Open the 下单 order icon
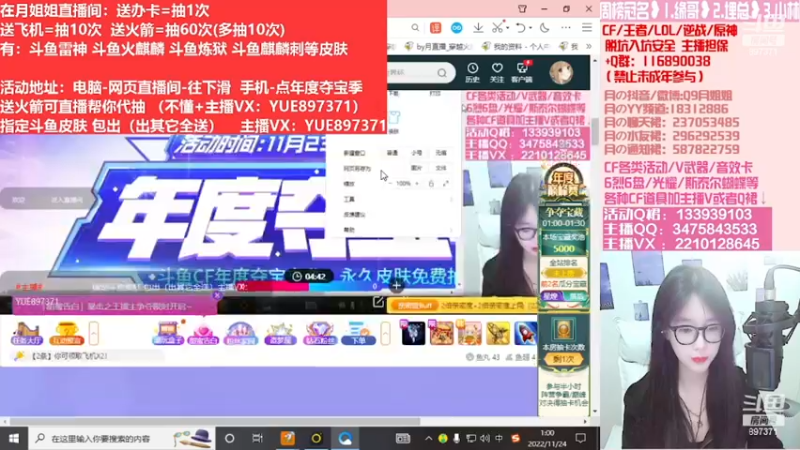 [358, 333]
